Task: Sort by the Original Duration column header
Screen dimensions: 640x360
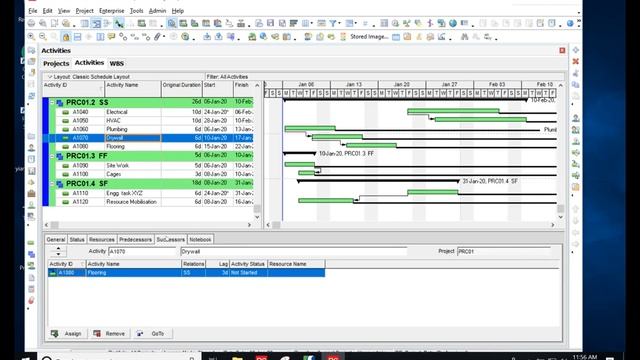Action: [182, 89]
